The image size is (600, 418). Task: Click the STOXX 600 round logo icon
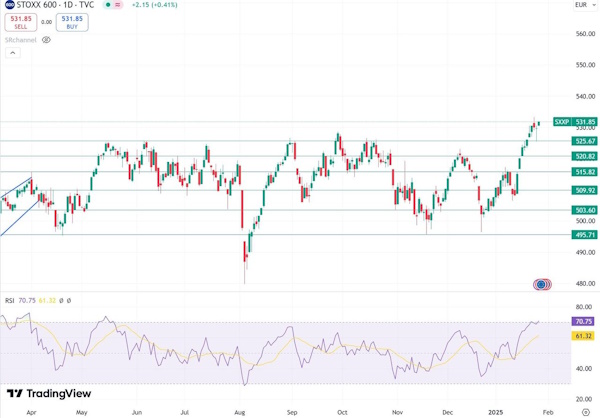tap(10, 5)
